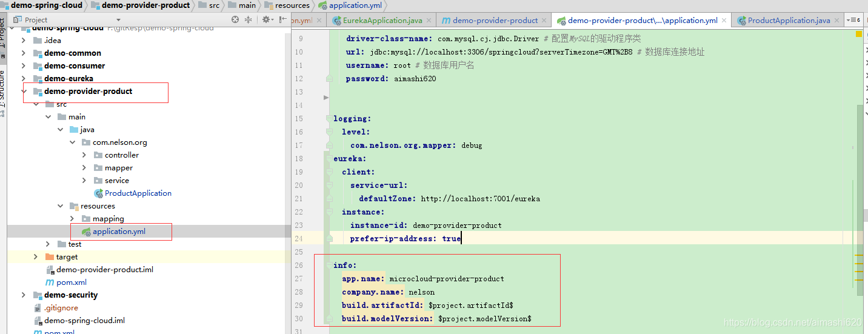Place cursor on line 21 defaultZone URL

[480, 199]
